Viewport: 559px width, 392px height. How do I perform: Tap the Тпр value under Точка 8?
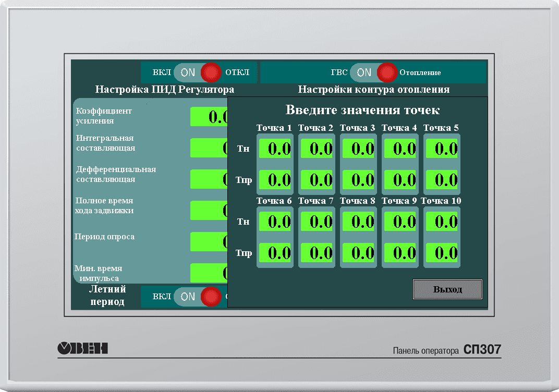tap(358, 253)
